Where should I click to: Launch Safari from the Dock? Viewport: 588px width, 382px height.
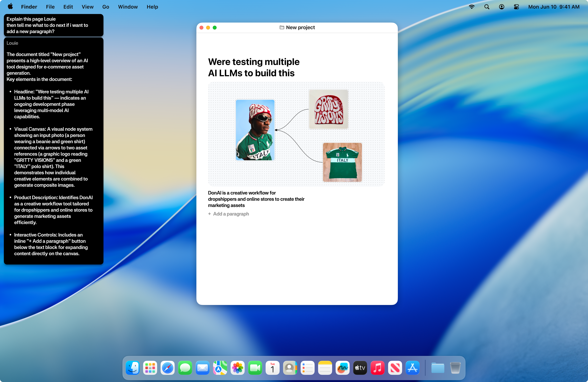pyautogui.click(x=168, y=368)
